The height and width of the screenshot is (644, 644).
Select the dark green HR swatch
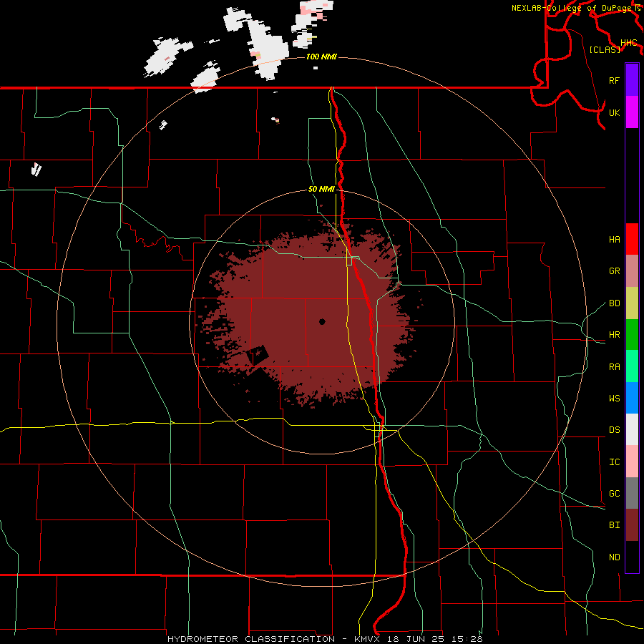pyautogui.click(x=632, y=335)
